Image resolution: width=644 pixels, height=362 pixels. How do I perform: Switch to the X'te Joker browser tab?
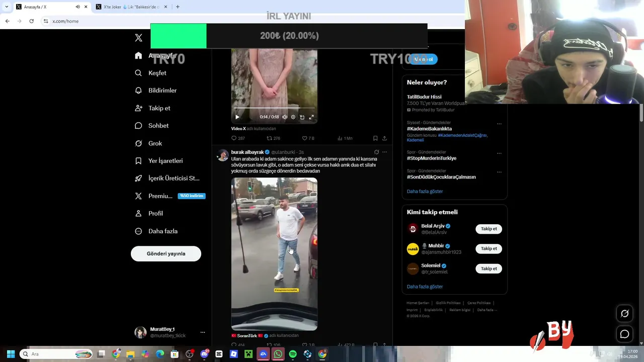[131, 7]
